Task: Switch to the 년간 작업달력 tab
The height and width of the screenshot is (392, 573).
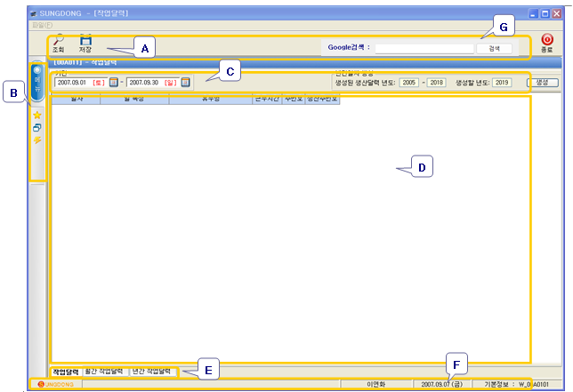Action: pyautogui.click(x=151, y=370)
